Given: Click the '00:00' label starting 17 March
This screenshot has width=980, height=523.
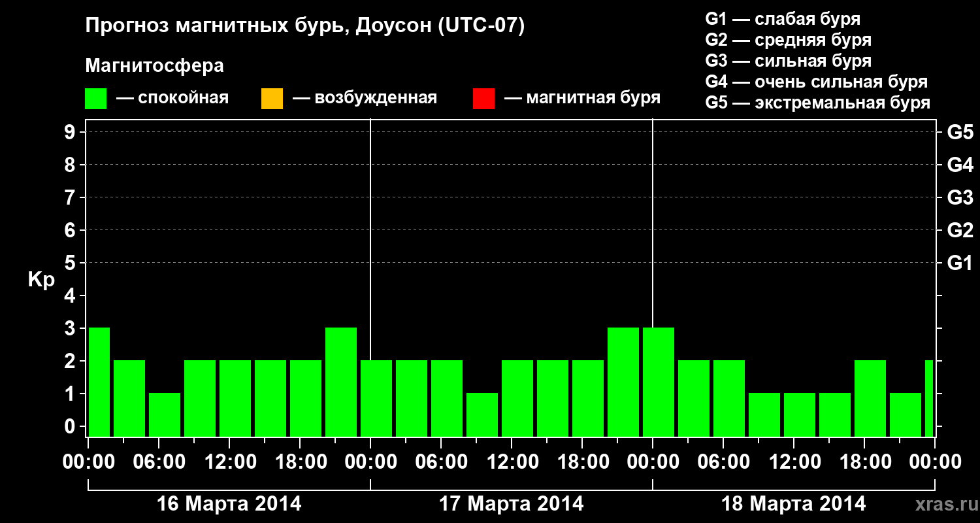Looking at the screenshot, I should coord(370,462).
